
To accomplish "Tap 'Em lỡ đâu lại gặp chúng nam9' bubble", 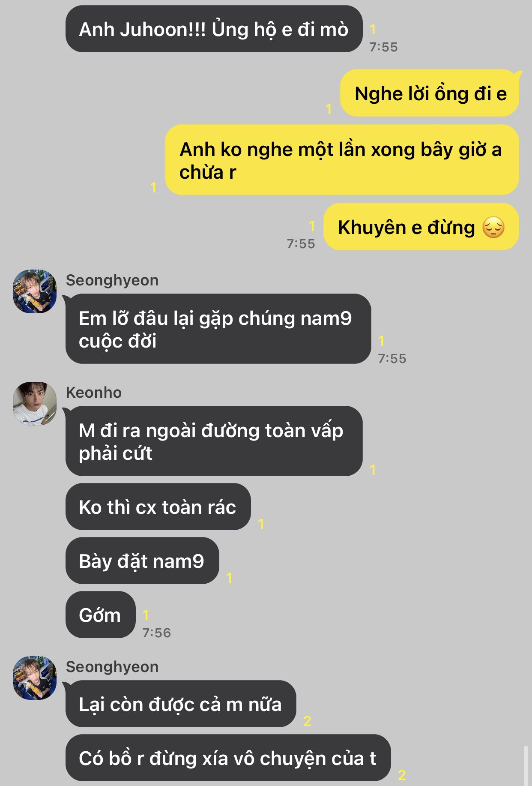I will point(218,329).
